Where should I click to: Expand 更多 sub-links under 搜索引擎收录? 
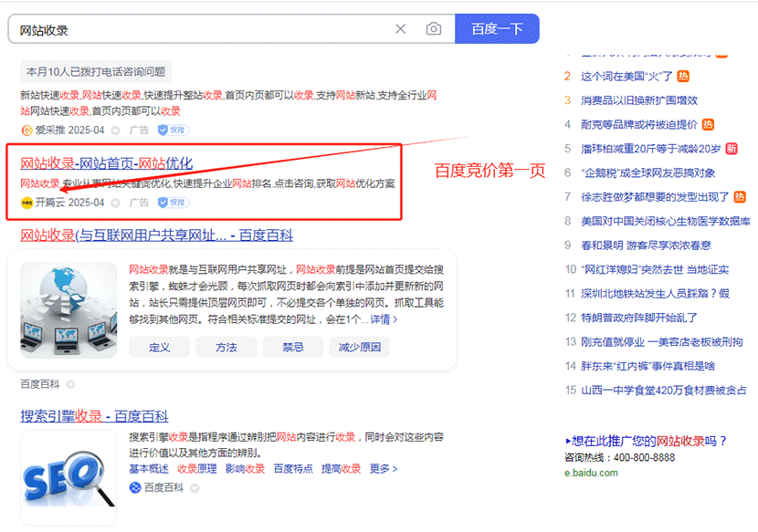click(x=384, y=469)
